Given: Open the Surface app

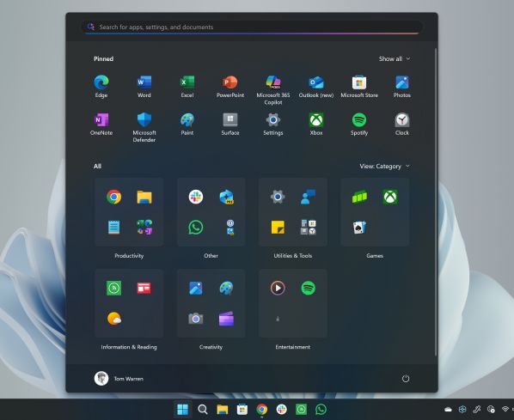Looking at the screenshot, I should (x=230, y=124).
